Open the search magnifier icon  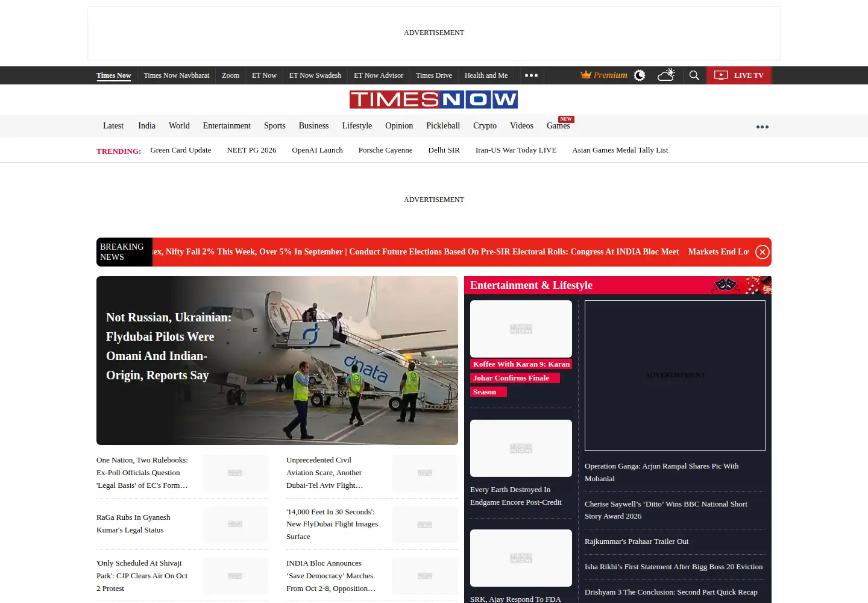tap(694, 75)
